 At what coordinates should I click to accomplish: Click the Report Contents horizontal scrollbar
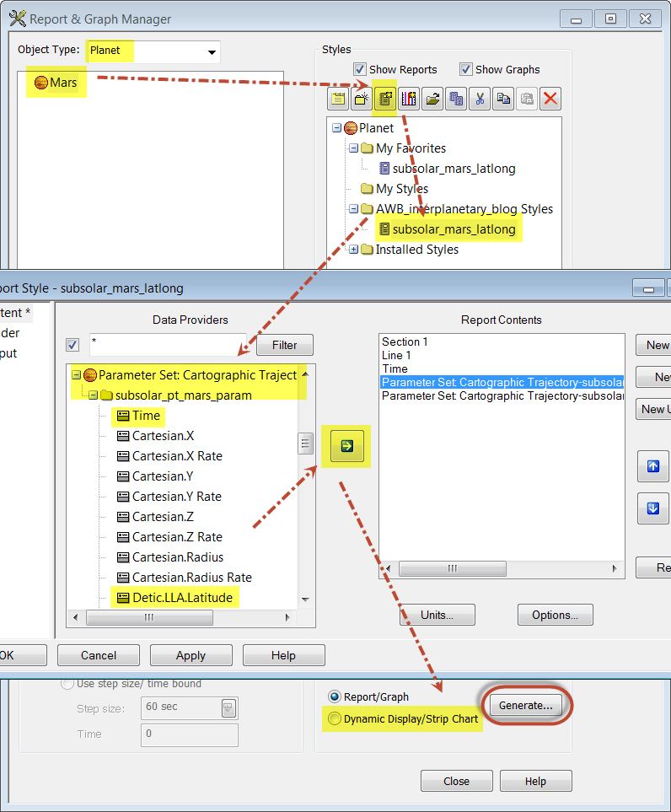[x=453, y=568]
